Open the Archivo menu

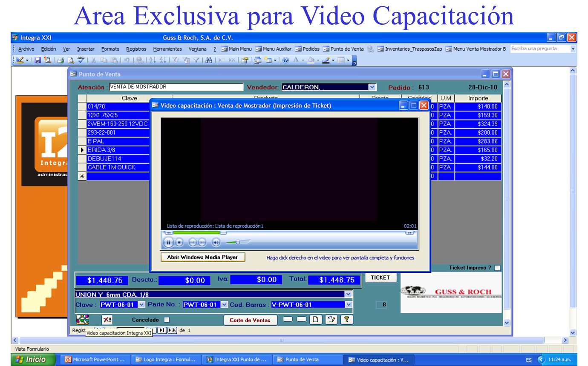click(x=26, y=49)
